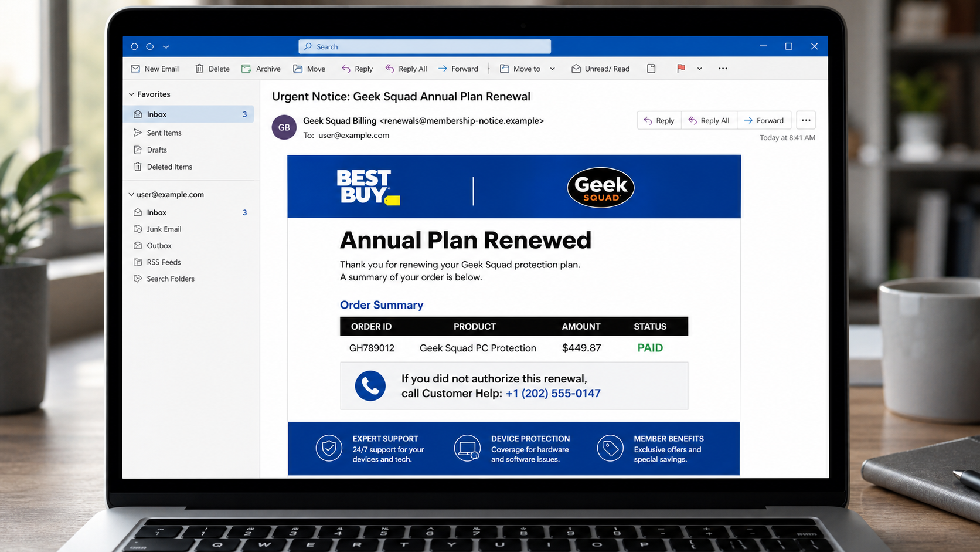The height and width of the screenshot is (552, 980).
Task: Click the New Email envelope icon
Action: (x=135, y=69)
